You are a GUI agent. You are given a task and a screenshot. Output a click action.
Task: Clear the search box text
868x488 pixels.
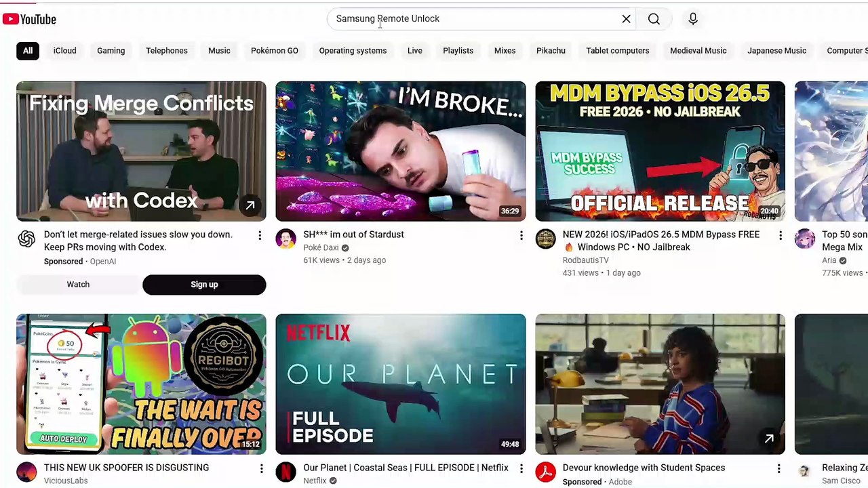tap(626, 19)
